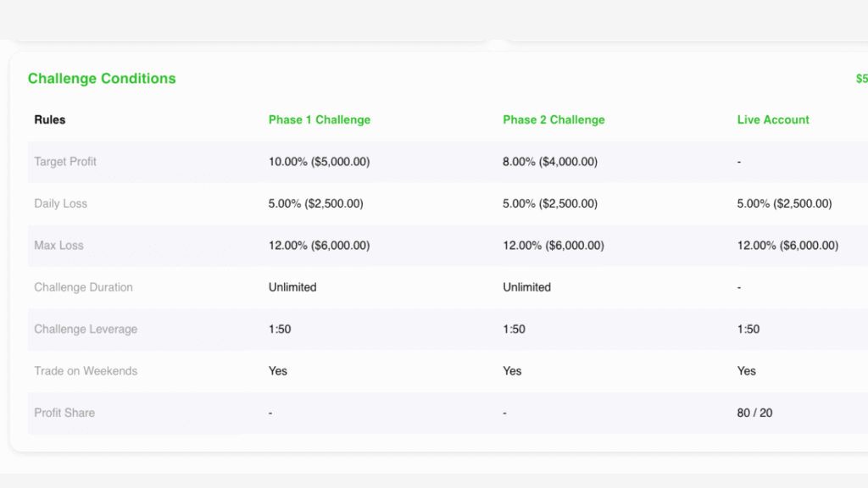Select the Phase 1 Challenge column header

click(320, 119)
